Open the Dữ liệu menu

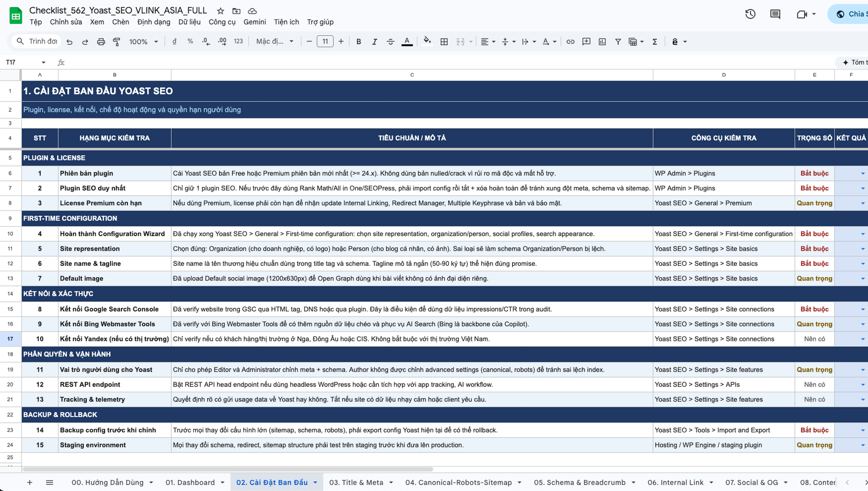click(189, 22)
